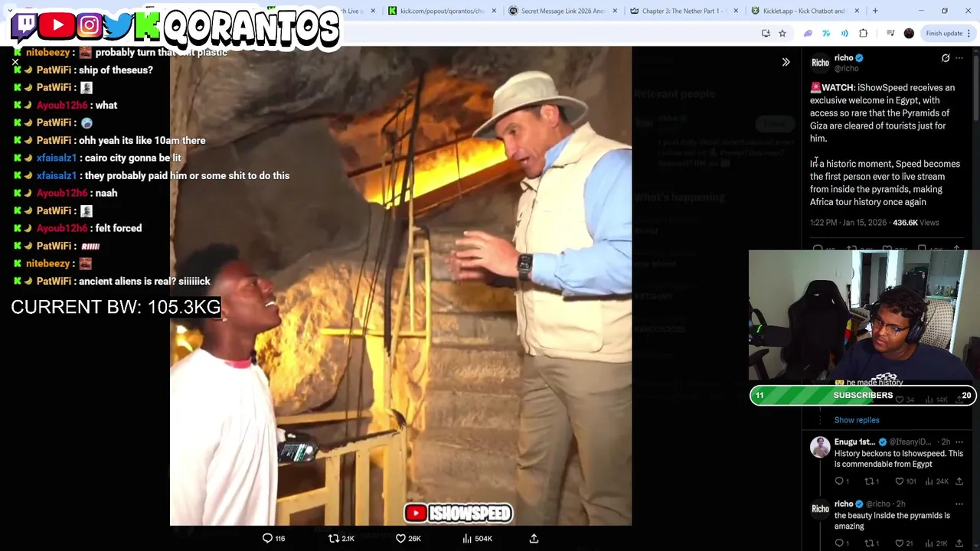Share the video tweet via upload icon
The height and width of the screenshot is (551, 980).
click(534, 539)
